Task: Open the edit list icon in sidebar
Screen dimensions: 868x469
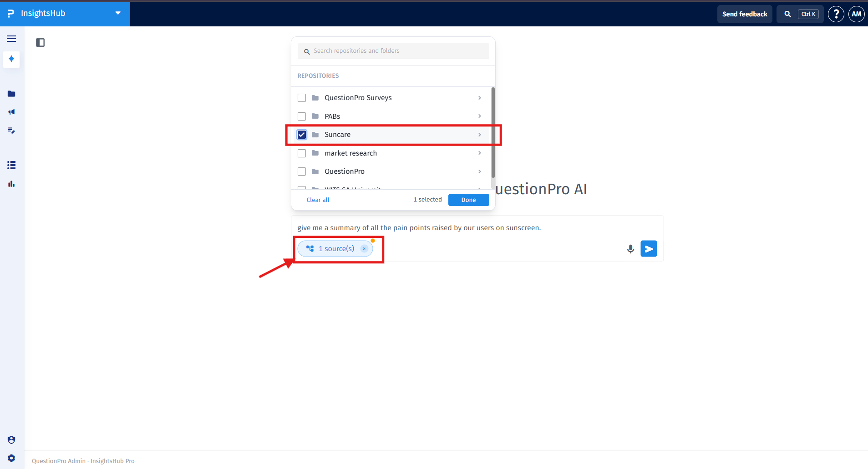Action: [x=11, y=131]
